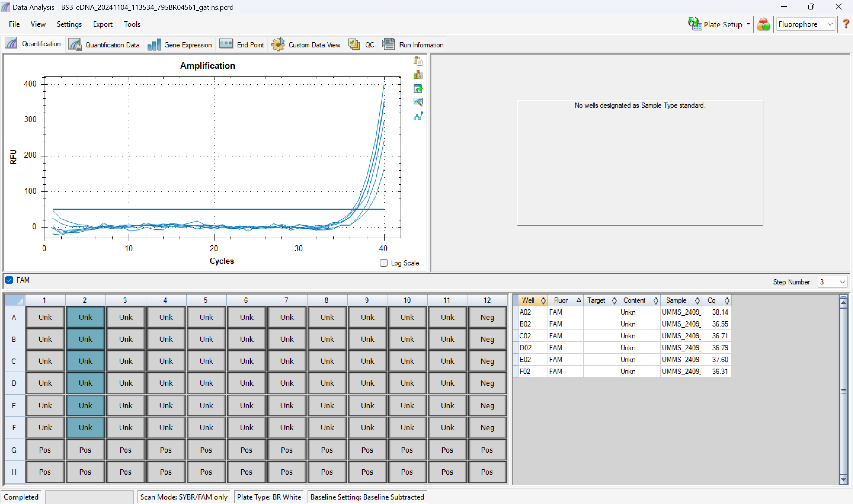Select well F2 on the plate
This screenshot has height=504, width=853.
coord(85,428)
